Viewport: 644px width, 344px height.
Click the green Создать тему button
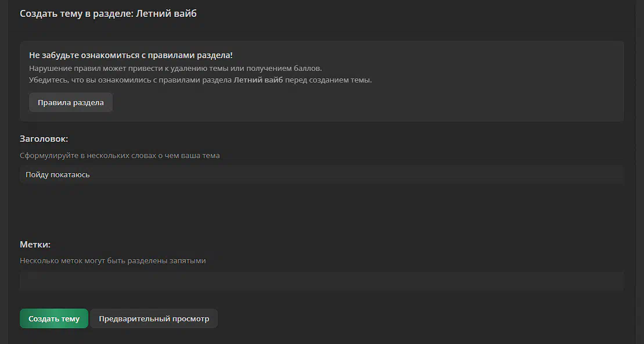point(54,318)
